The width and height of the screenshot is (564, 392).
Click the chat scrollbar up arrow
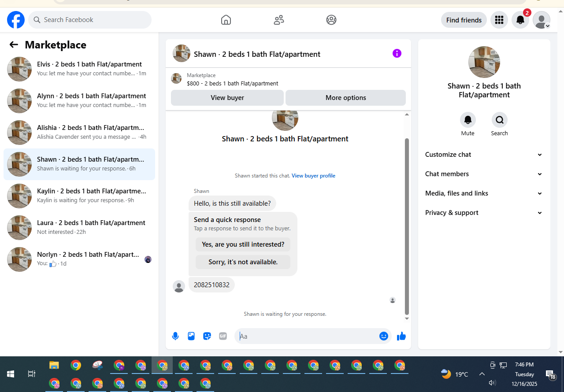click(x=407, y=115)
